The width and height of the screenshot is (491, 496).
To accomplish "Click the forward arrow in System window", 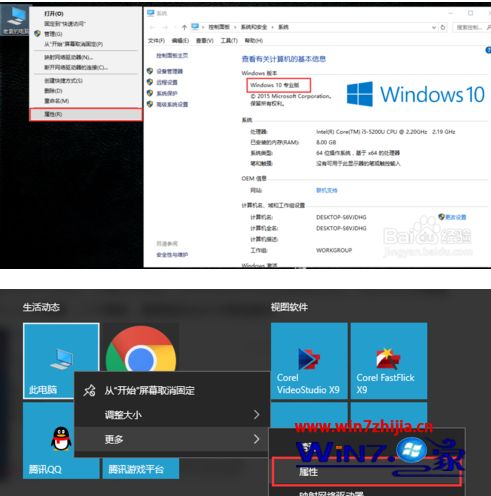I will (165, 27).
